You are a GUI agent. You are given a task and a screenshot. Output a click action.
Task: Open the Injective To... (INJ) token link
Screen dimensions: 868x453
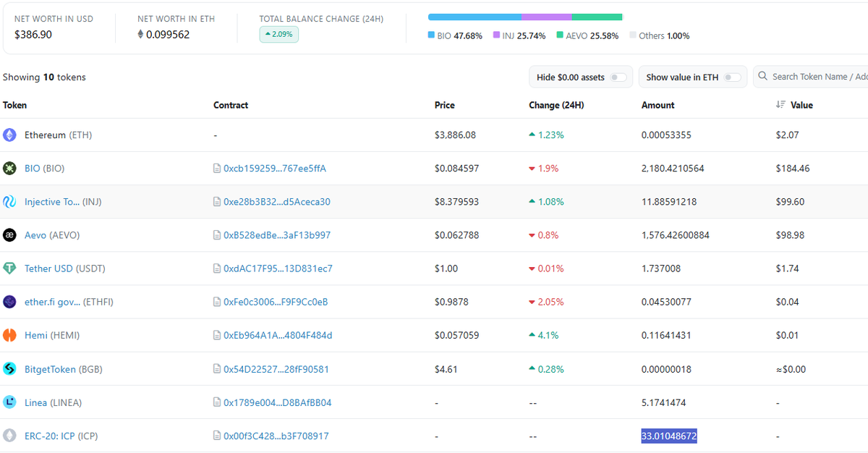[63, 202]
